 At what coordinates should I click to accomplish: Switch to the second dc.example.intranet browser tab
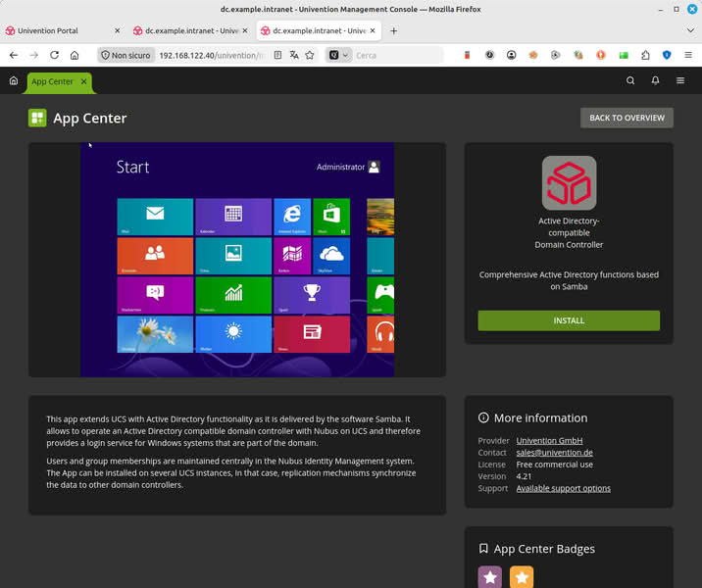pyautogui.click(x=191, y=31)
